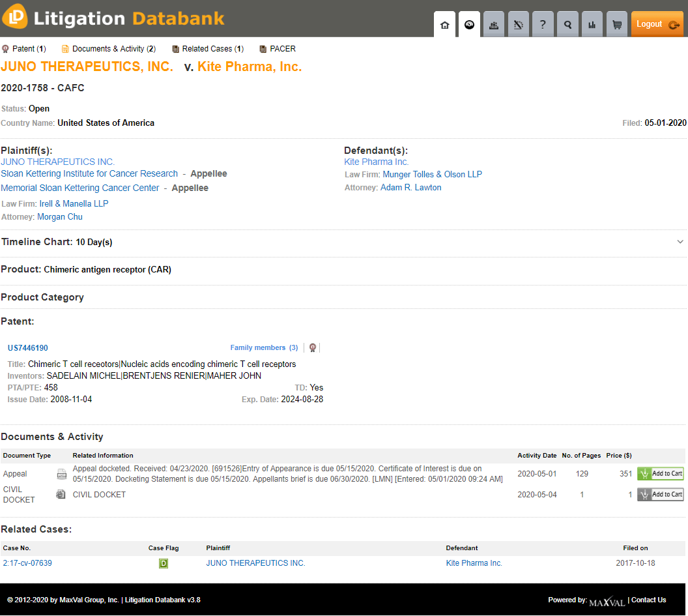Click the Documents & Activity page icon

65,49
